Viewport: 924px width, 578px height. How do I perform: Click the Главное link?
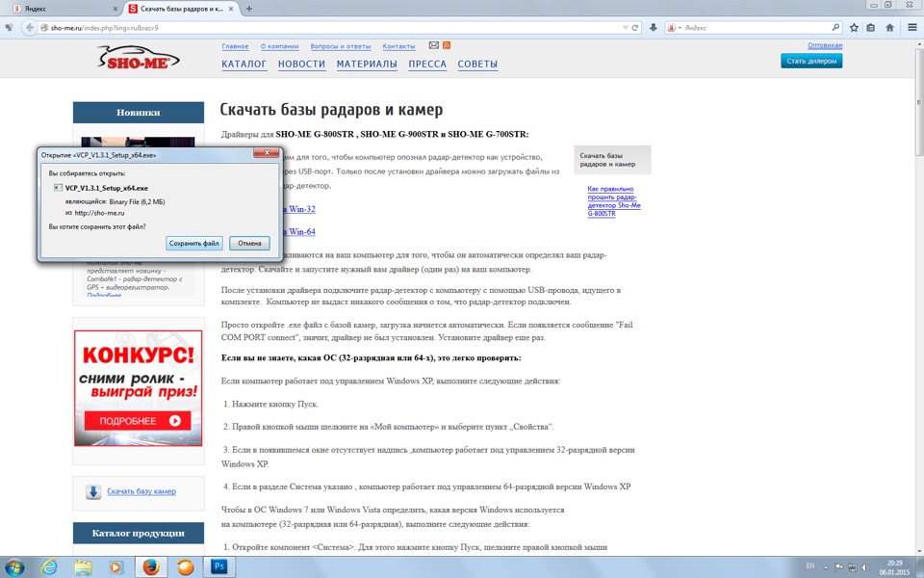(235, 46)
